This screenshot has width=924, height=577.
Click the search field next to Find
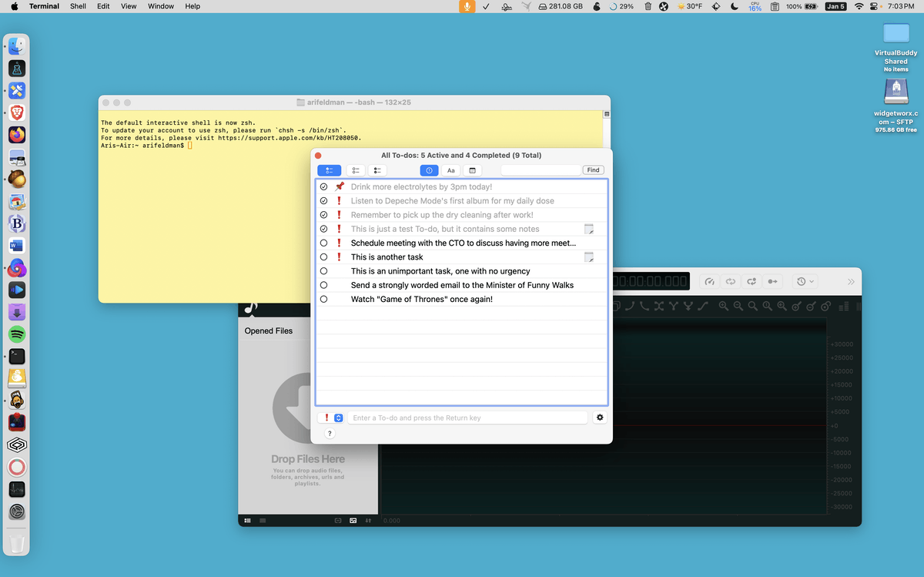(541, 170)
